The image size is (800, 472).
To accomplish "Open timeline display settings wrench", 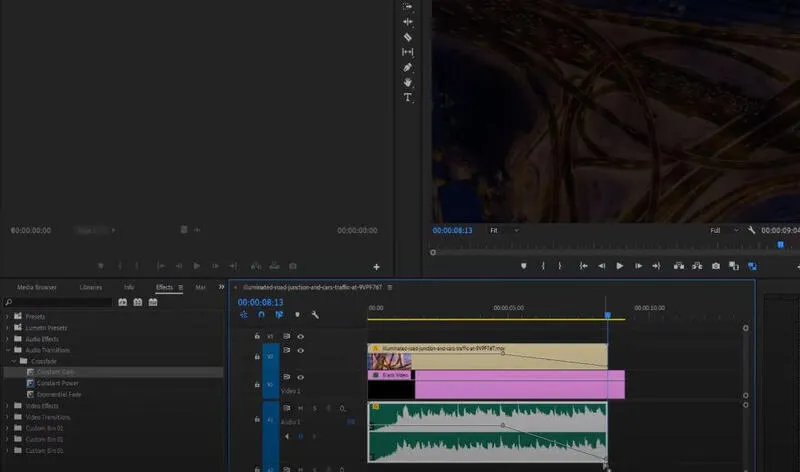I will (315, 315).
